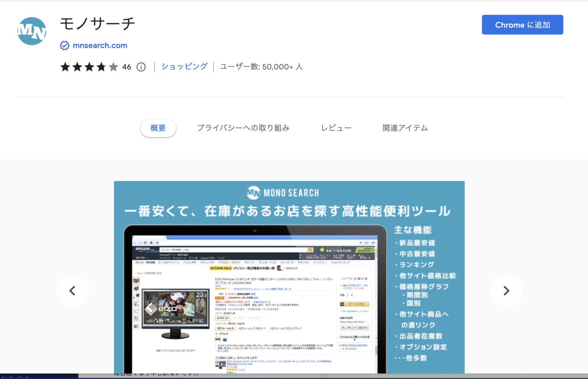
Task: Select the 概要 tab
Action: (x=158, y=128)
